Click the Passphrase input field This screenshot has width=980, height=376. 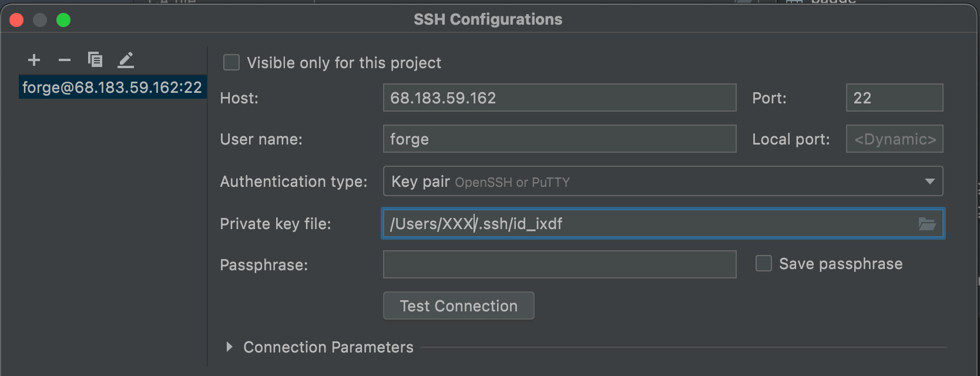tap(559, 264)
